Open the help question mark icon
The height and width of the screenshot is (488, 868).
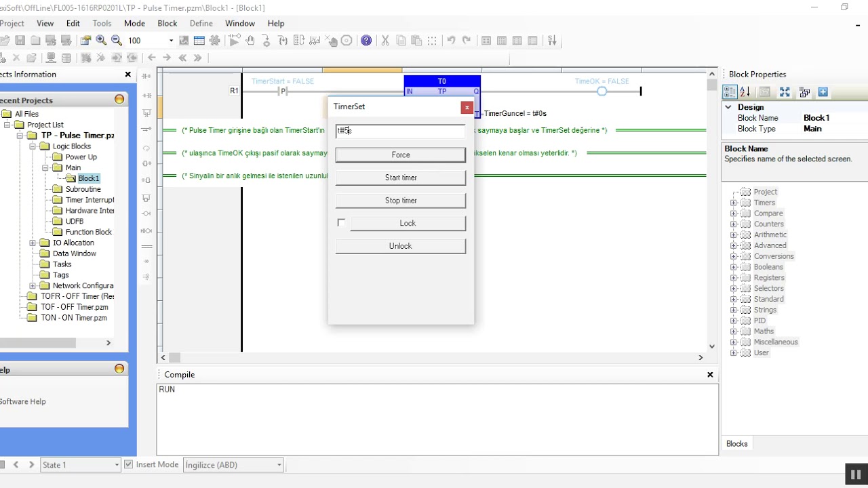tap(366, 41)
